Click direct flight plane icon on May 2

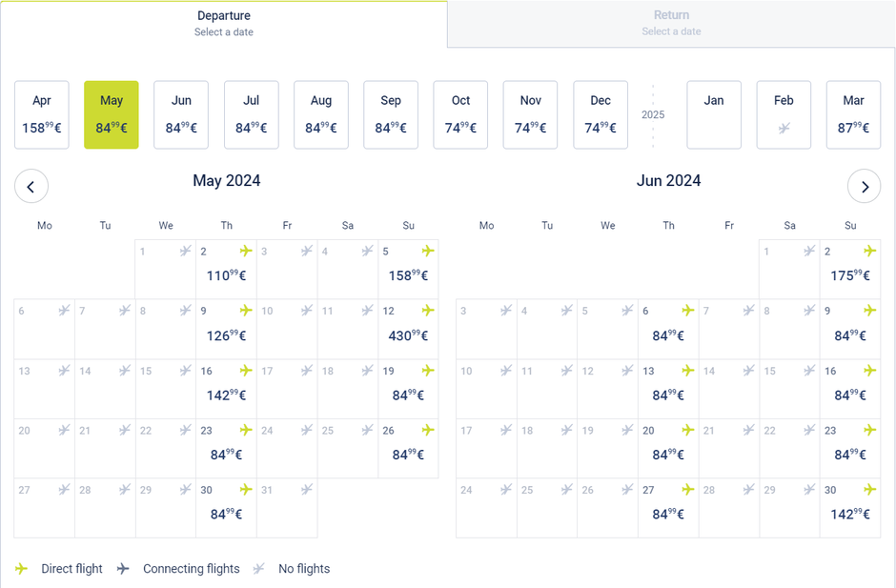(x=246, y=252)
